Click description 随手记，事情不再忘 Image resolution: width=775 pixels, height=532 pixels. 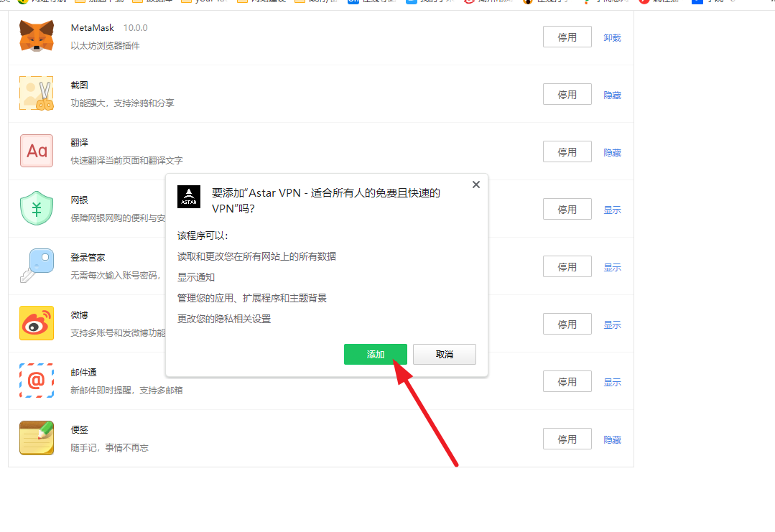point(109,447)
